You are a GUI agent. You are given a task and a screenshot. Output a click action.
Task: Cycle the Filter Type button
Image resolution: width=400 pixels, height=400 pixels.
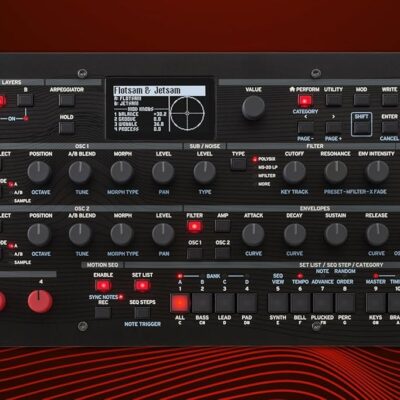click(238, 164)
